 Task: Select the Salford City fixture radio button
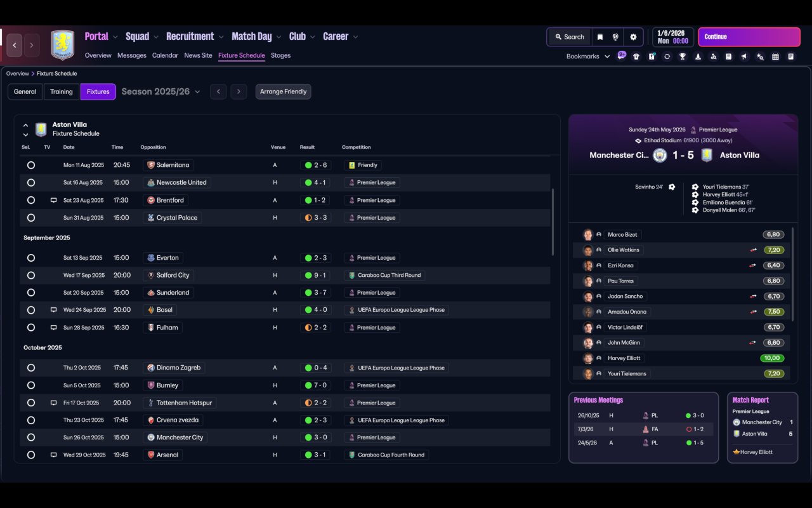point(30,275)
